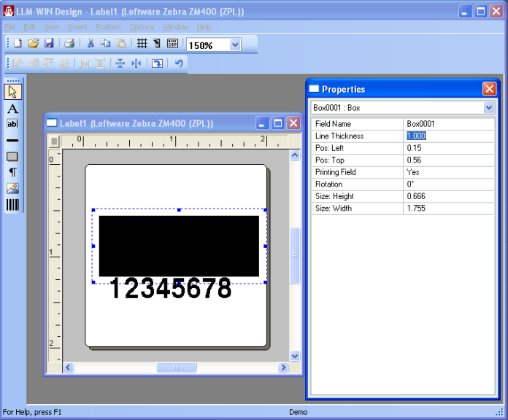Screen dimensions: 508x420
Task: Center field horizontally on label icon
Action: (136, 63)
